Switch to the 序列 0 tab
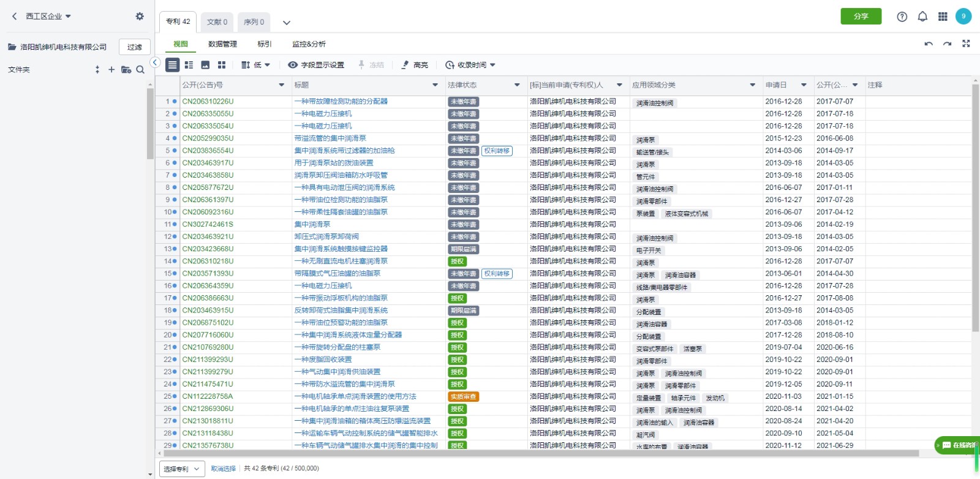980x479 pixels. [254, 22]
